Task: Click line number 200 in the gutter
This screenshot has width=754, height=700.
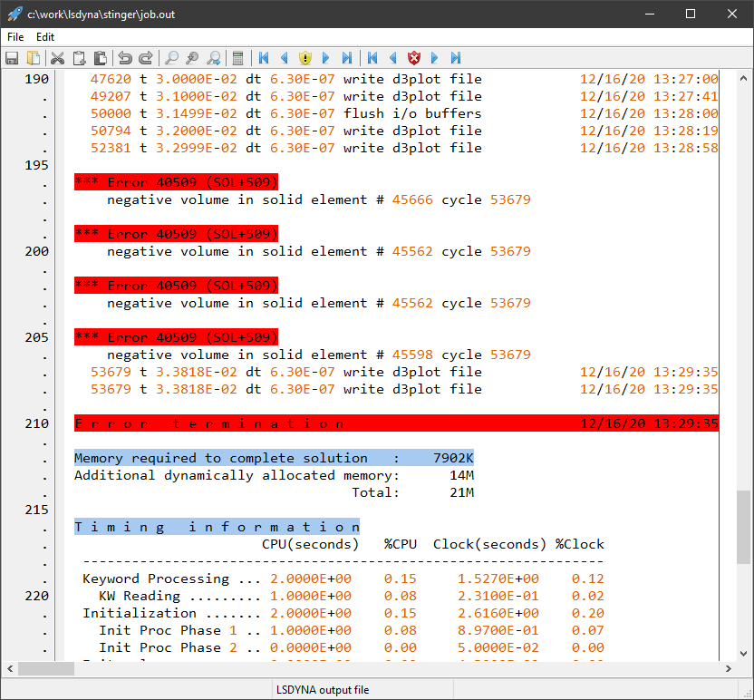Action: 36,251
